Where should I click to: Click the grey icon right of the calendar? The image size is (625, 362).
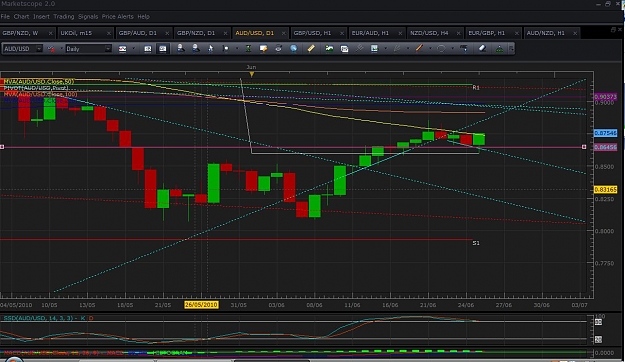pyautogui.click(x=359, y=49)
